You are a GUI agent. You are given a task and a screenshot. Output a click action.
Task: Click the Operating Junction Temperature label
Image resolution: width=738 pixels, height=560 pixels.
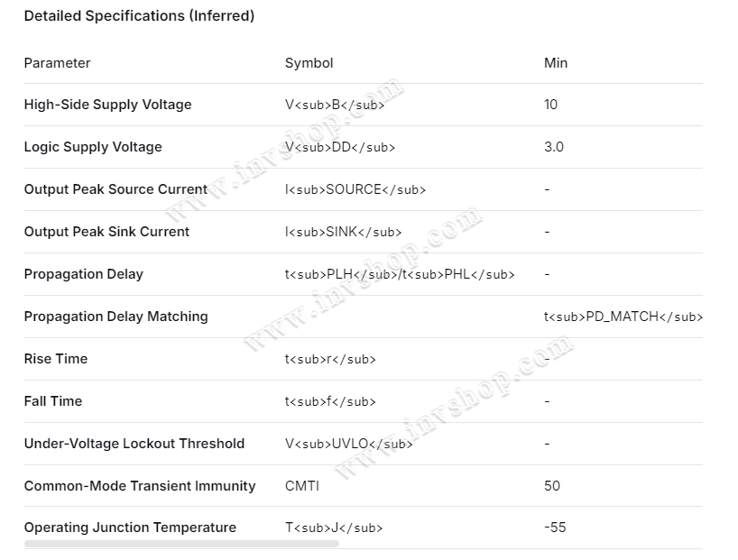point(130,528)
